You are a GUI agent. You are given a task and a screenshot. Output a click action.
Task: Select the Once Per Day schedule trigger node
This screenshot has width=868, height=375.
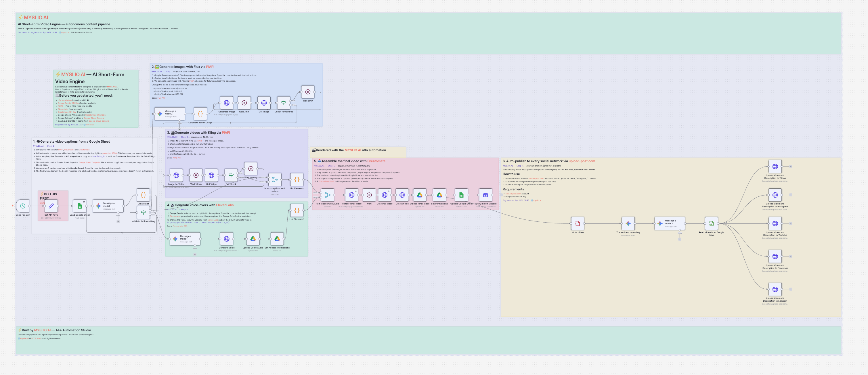pos(22,206)
